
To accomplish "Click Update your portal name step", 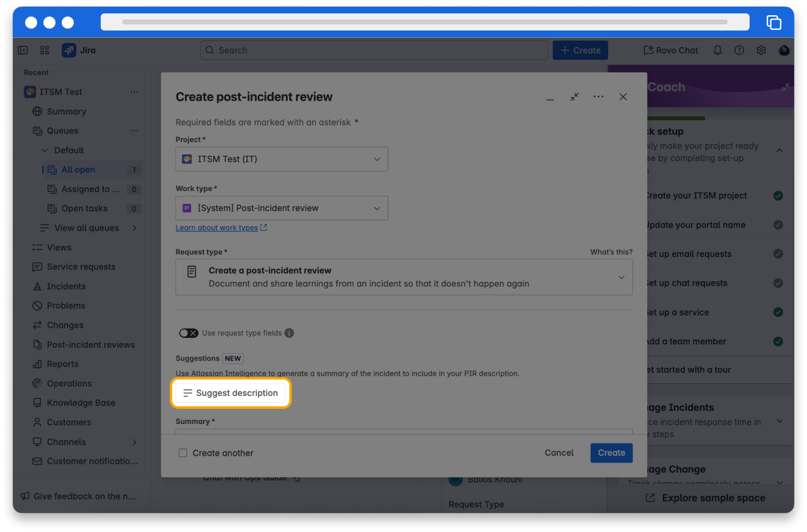I will click(x=695, y=225).
